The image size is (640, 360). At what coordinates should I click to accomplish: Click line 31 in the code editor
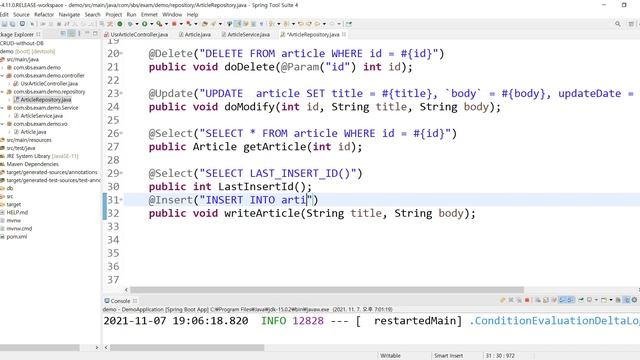pyautogui.click(x=381, y=200)
